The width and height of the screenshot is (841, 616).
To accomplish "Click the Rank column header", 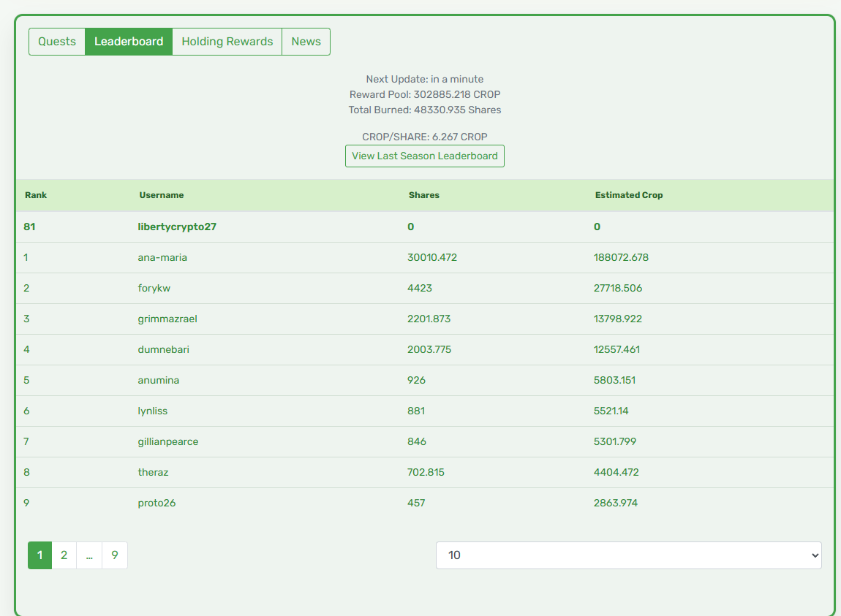I will (36, 195).
